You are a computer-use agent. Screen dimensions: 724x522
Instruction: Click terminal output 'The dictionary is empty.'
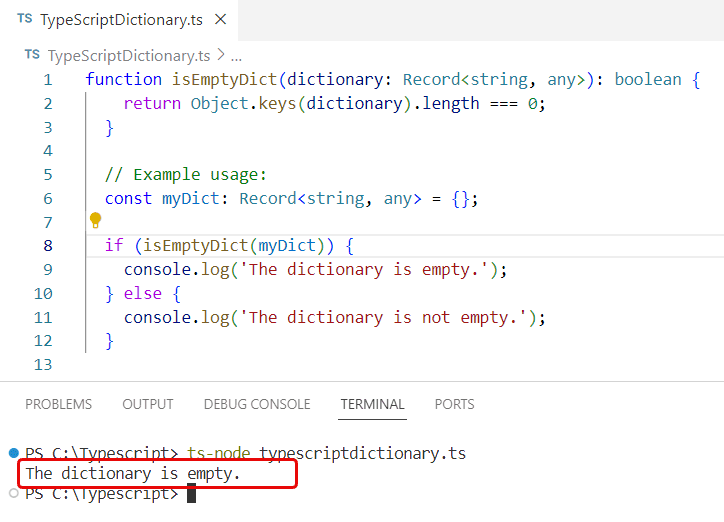pos(133,474)
